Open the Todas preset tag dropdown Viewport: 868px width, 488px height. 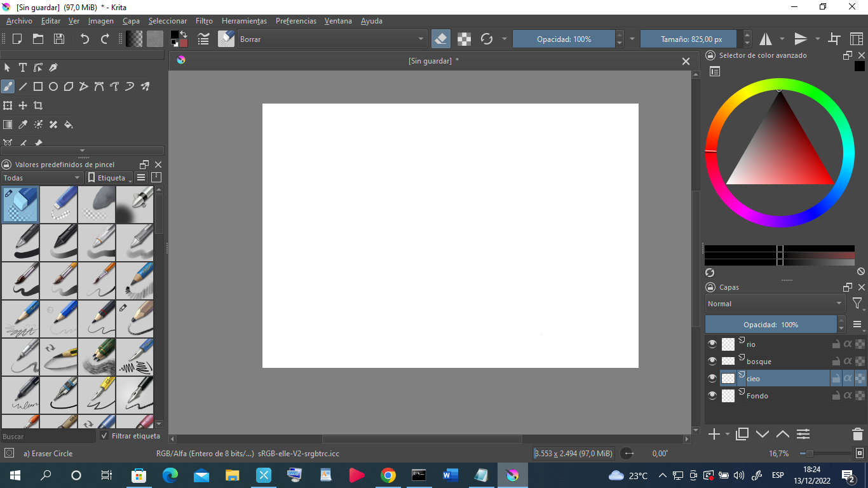click(x=43, y=178)
